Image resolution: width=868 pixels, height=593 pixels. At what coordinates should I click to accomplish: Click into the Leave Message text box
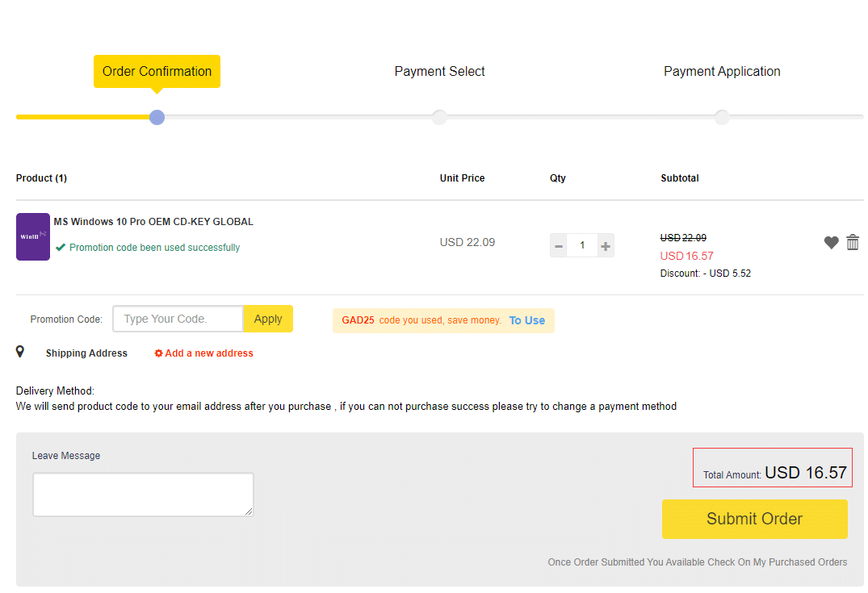coord(143,495)
